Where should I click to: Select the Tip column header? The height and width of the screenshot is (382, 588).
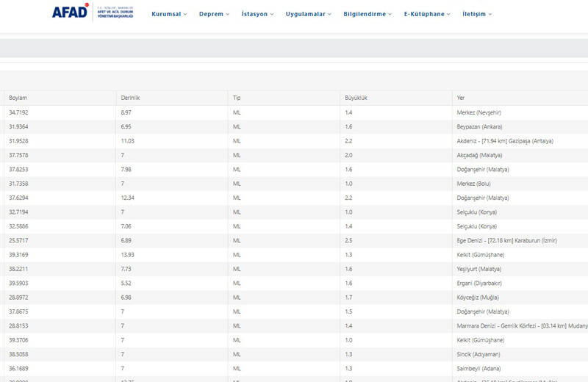(x=237, y=98)
